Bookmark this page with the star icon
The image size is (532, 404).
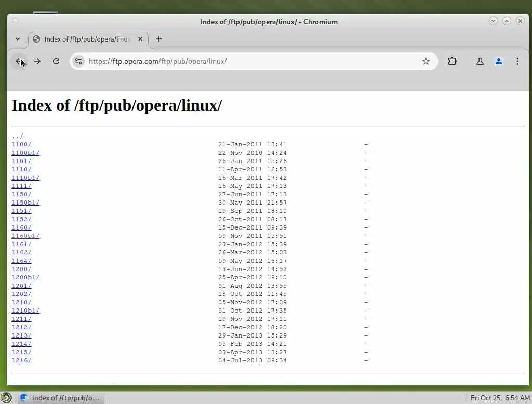(x=426, y=61)
